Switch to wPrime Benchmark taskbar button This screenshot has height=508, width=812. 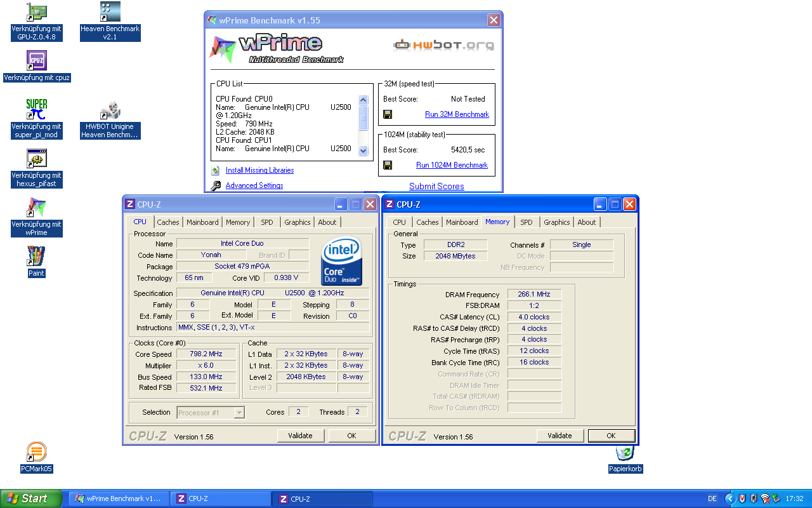(x=119, y=498)
